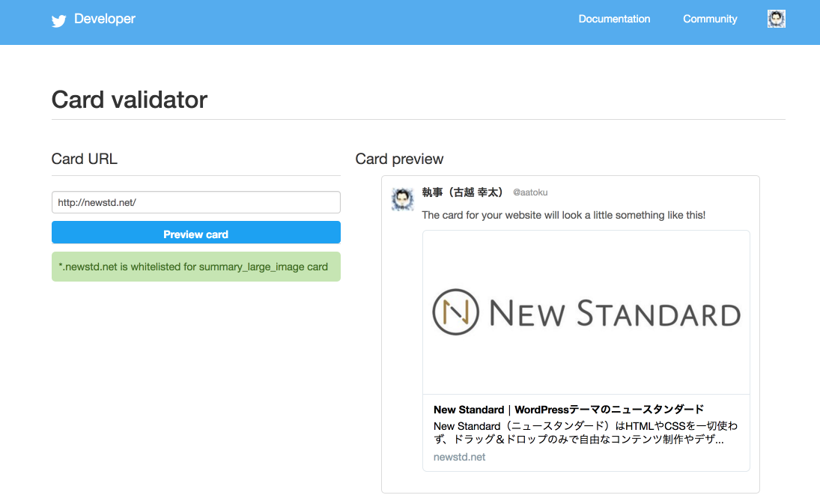The height and width of the screenshot is (504, 820).
Task: Go to the Community section
Action: pos(710,19)
